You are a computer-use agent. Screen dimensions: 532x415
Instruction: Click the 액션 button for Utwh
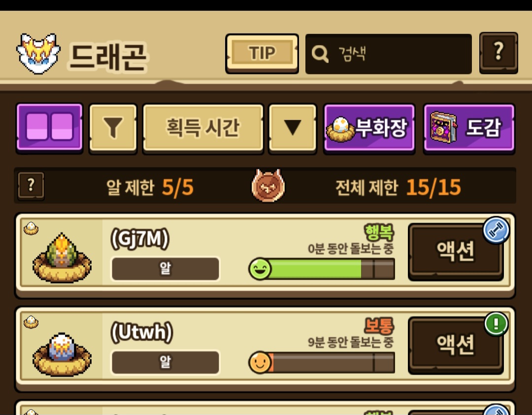(x=455, y=345)
